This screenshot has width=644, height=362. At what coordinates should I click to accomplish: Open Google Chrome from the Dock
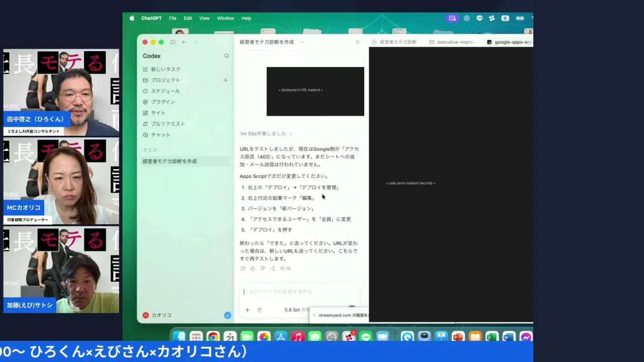point(213,336)
